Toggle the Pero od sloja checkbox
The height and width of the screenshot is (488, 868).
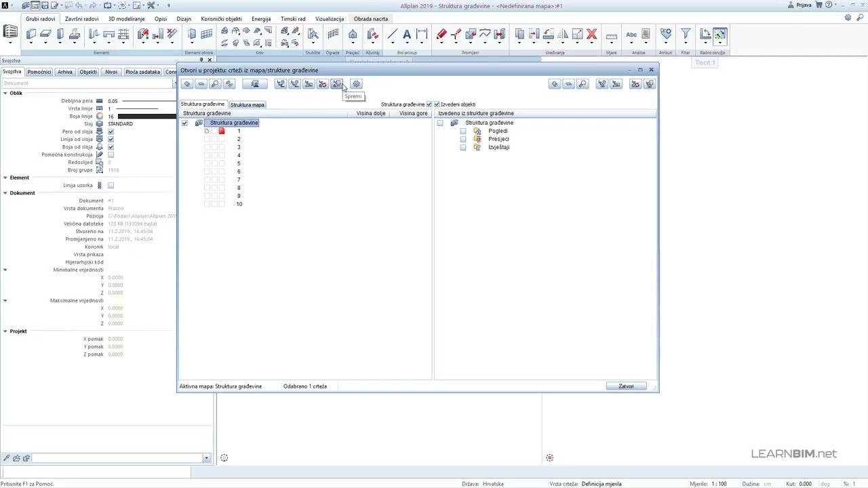(x=111, y=131)
